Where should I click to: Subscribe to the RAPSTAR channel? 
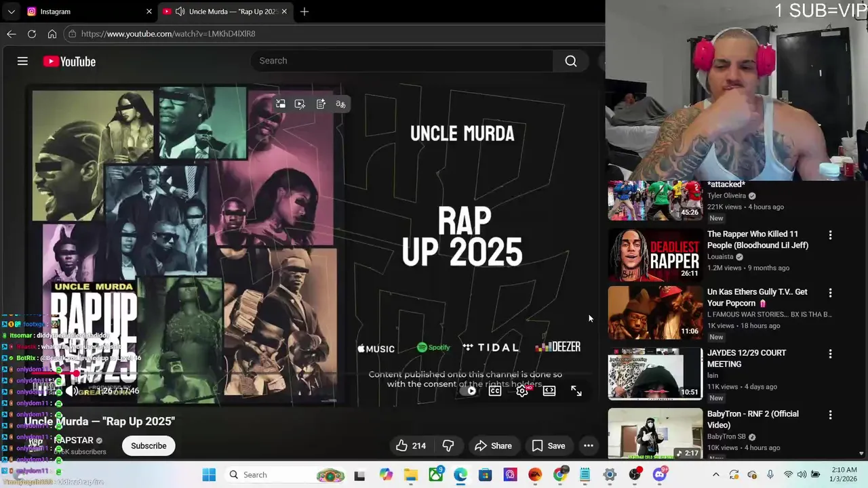click(149, 446)
